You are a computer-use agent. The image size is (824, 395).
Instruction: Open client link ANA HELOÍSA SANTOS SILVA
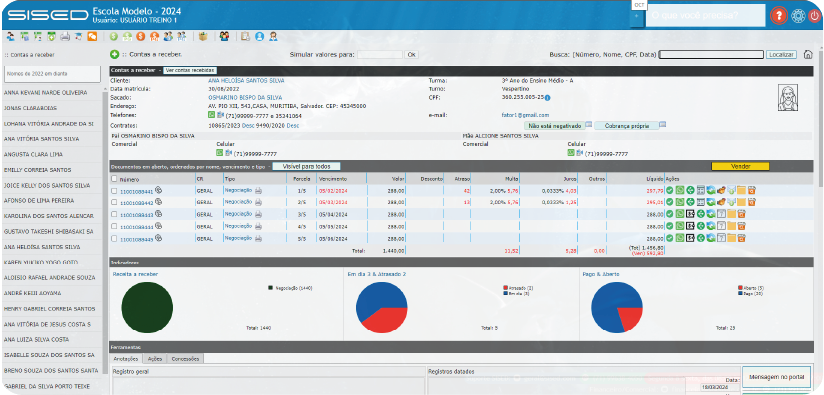[246, 81]
